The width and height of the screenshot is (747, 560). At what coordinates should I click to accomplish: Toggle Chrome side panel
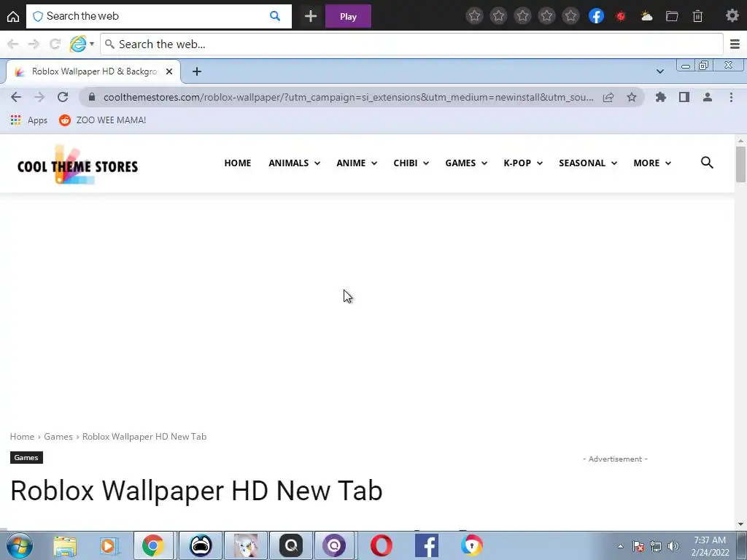(x=684, y=97)
